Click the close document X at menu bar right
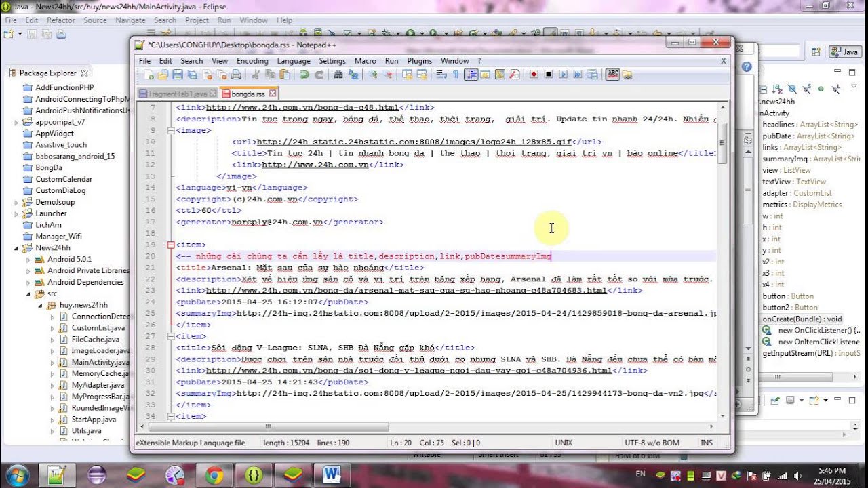Viewport: 868px width, 488px height. (724, 61)
